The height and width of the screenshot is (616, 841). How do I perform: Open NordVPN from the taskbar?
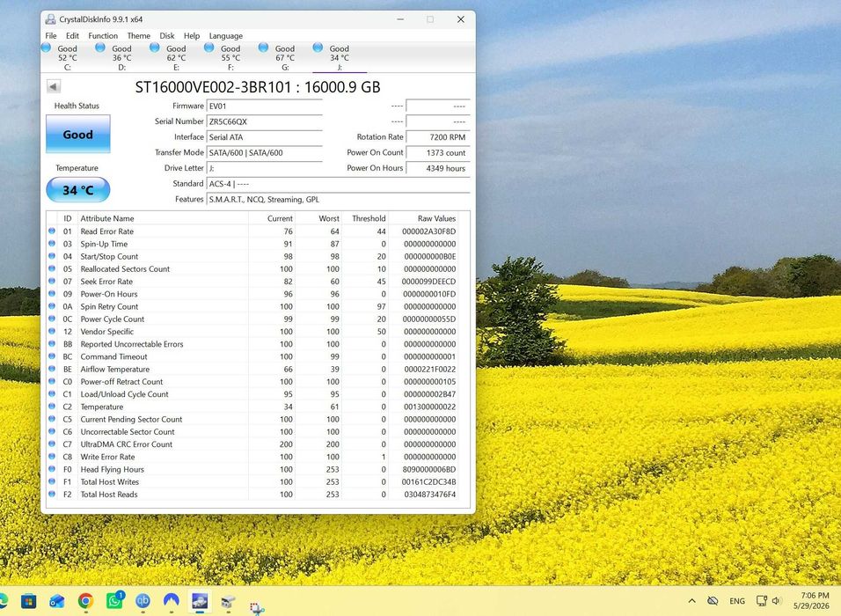pyautogui.click(x=171, y=601)
